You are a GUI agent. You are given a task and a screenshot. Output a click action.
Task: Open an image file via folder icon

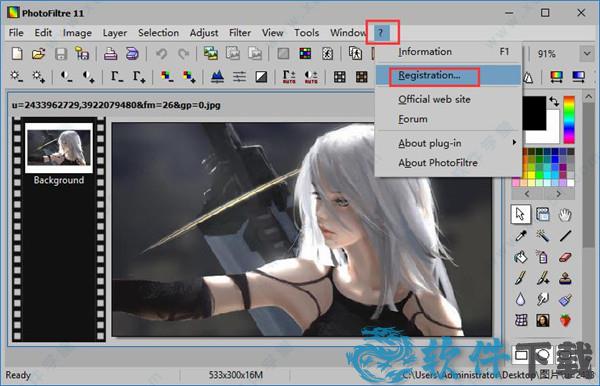(x=39, y=54)
